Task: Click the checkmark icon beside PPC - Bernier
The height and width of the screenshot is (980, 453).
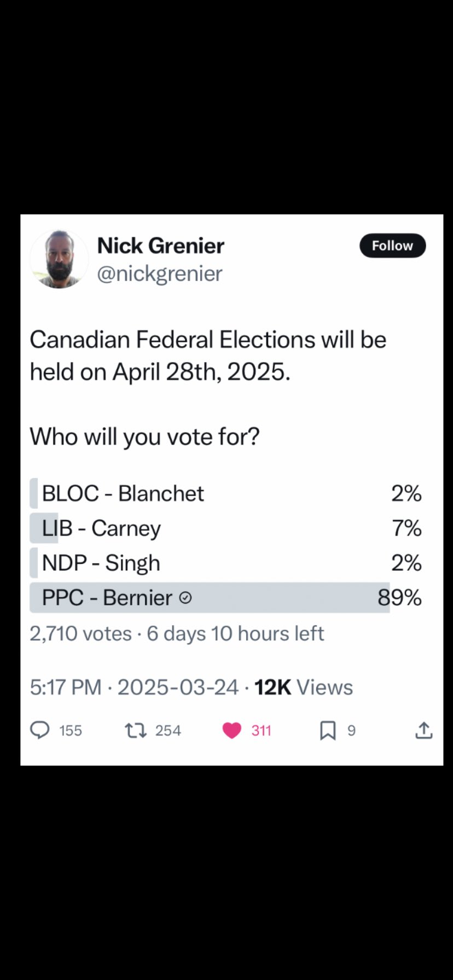Action: click(185, 598)
